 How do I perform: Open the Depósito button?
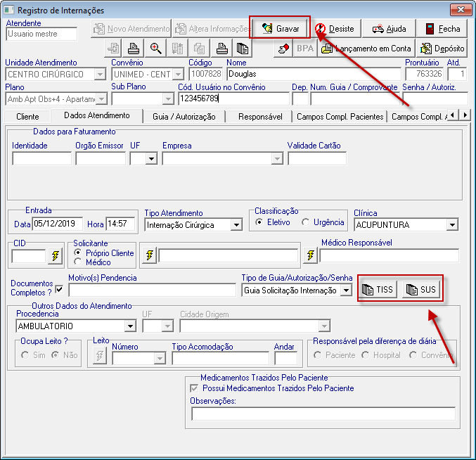pos(442,49)
